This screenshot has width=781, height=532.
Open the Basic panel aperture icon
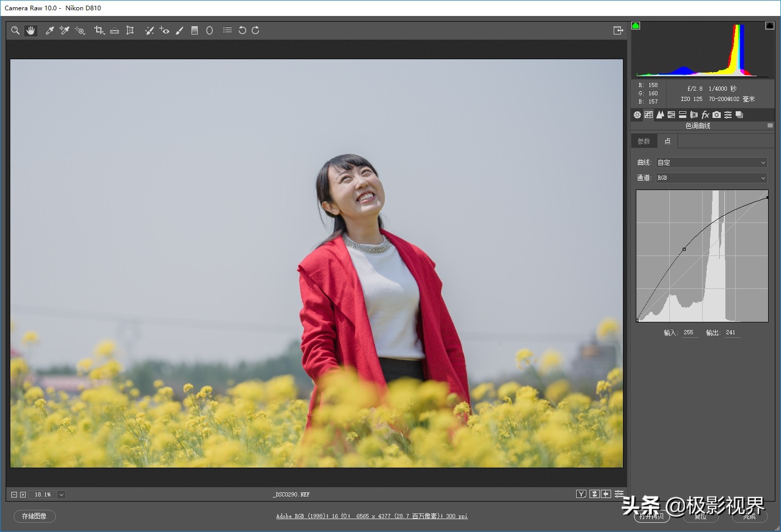[x=637, y=115]
